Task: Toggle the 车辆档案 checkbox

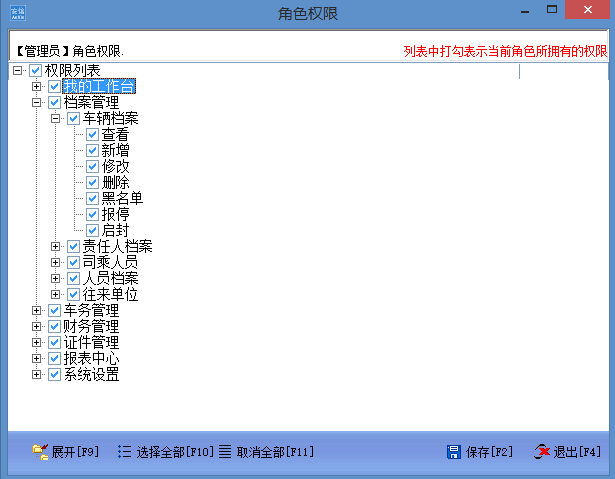Action: click(x=73, y=118)
